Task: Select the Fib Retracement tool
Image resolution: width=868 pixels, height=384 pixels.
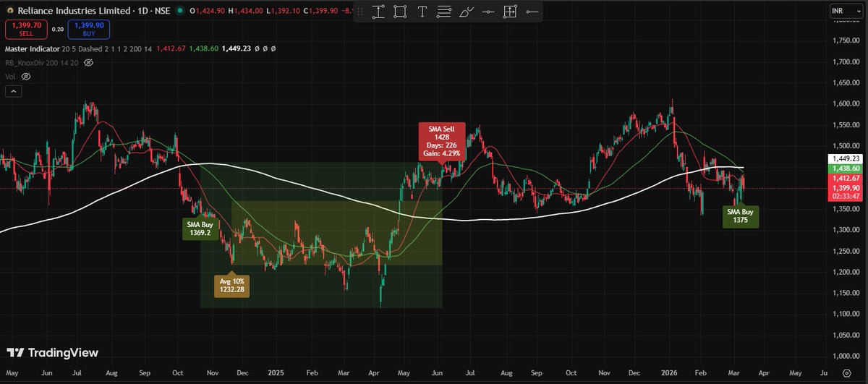Action: (444, 12)
